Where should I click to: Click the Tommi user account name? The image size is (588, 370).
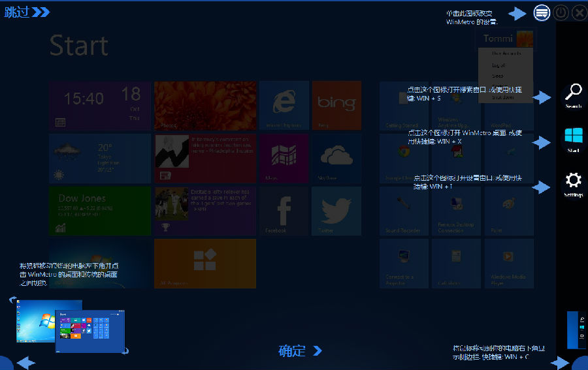498,39
